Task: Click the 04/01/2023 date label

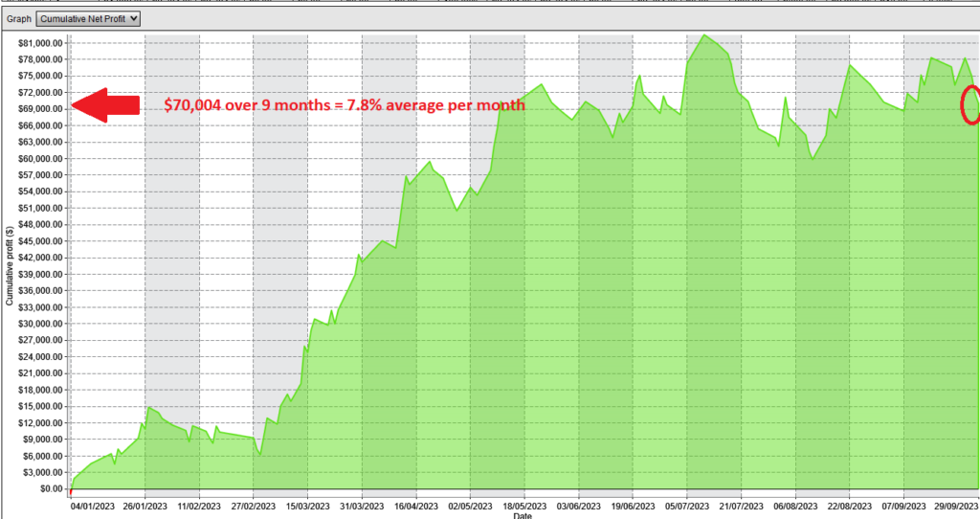Action: [x=91, y=505]
